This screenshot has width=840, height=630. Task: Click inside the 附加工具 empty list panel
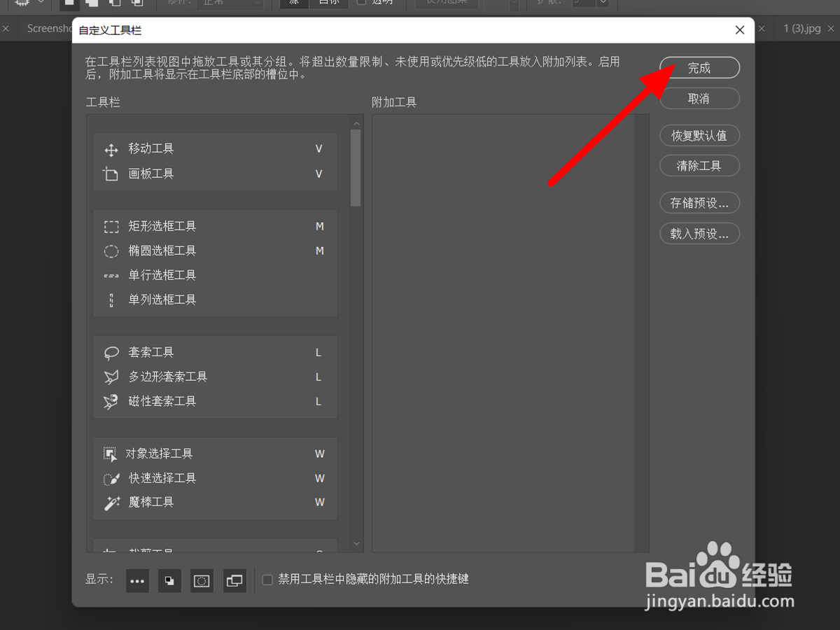point(503,333)
